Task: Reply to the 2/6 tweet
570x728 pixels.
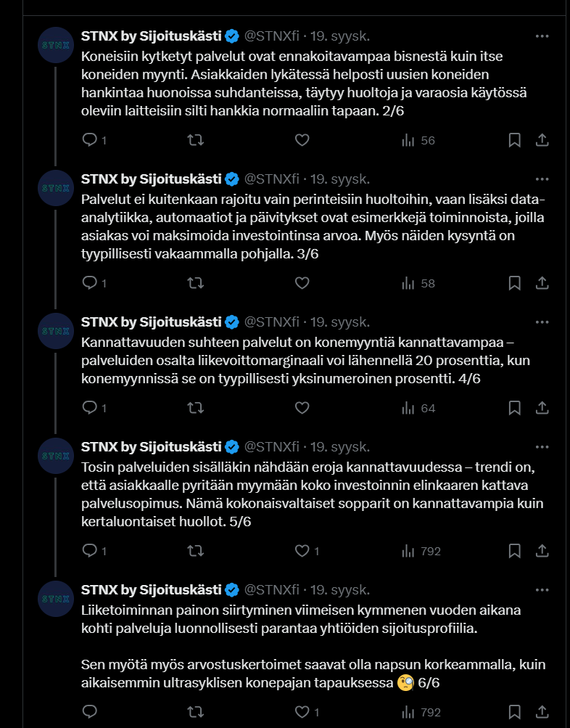Action: click(90, 140)
